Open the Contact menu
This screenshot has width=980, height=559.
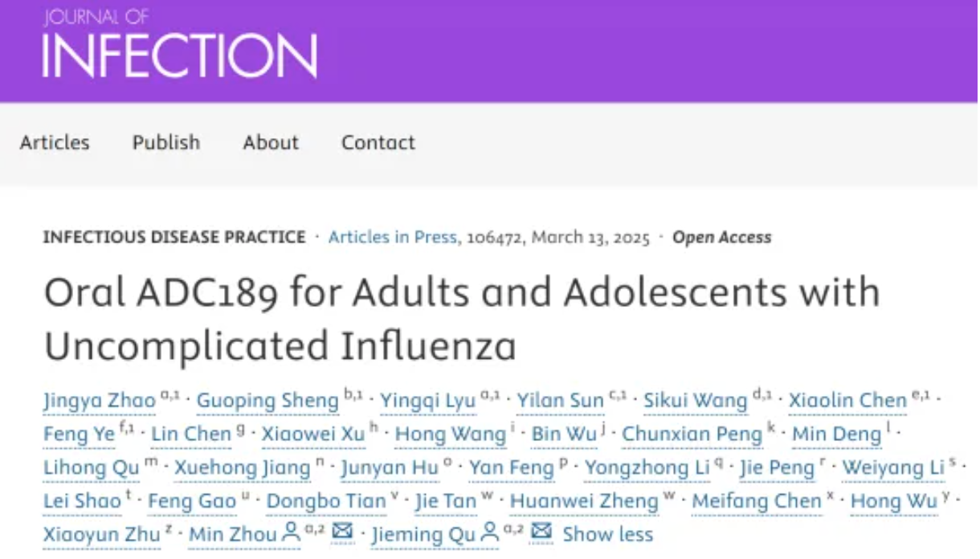(378, 142)
